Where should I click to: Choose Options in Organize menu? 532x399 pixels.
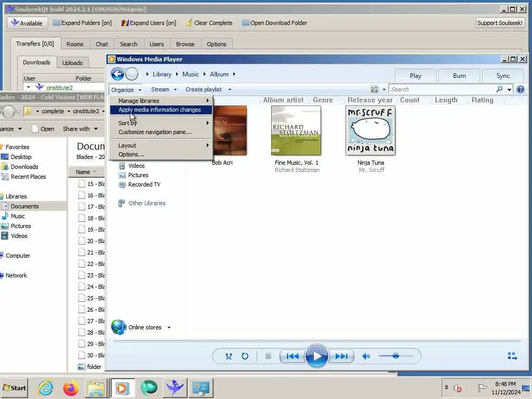click(x=161, y=154)
